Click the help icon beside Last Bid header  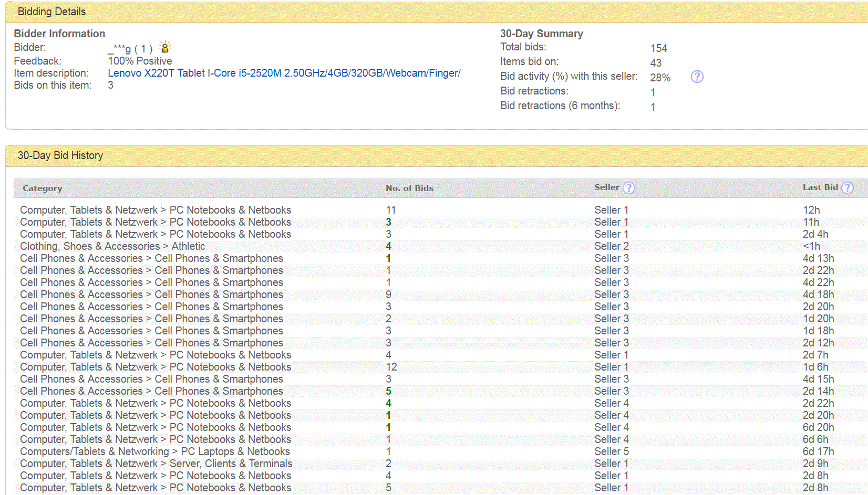[847, 188]
